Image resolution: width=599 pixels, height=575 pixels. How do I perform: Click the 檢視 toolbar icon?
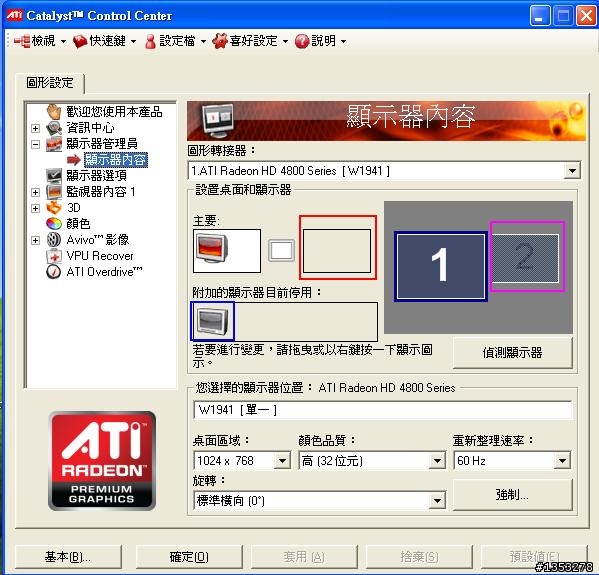(x=22, y=41)
